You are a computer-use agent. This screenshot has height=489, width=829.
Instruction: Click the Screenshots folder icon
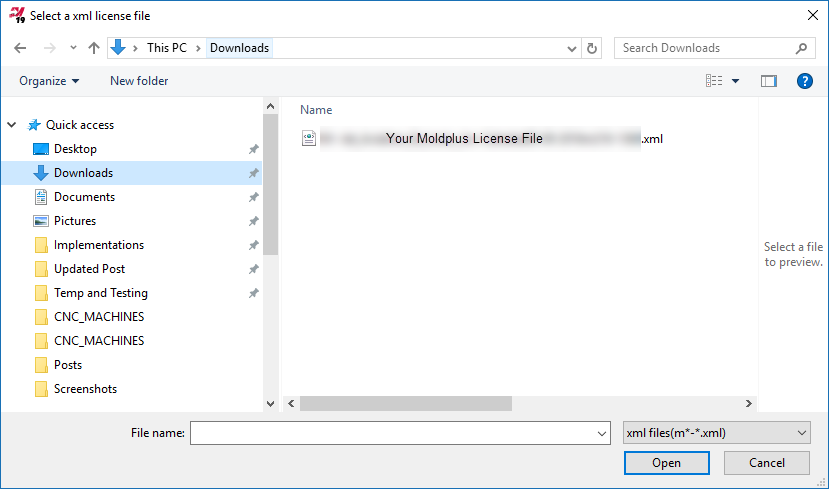pos(41,389)
